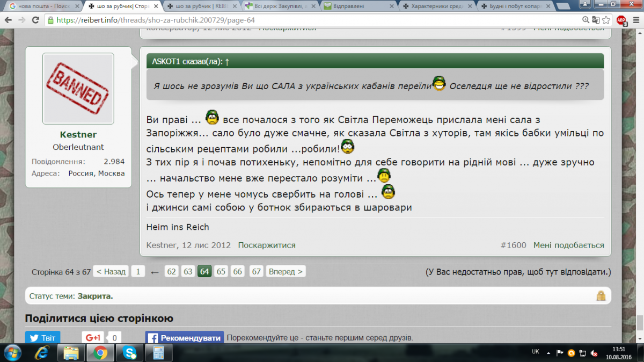Open page 65 in pagination
The width and height of the screenshot is (644, 362).
(x=221, y=272)
